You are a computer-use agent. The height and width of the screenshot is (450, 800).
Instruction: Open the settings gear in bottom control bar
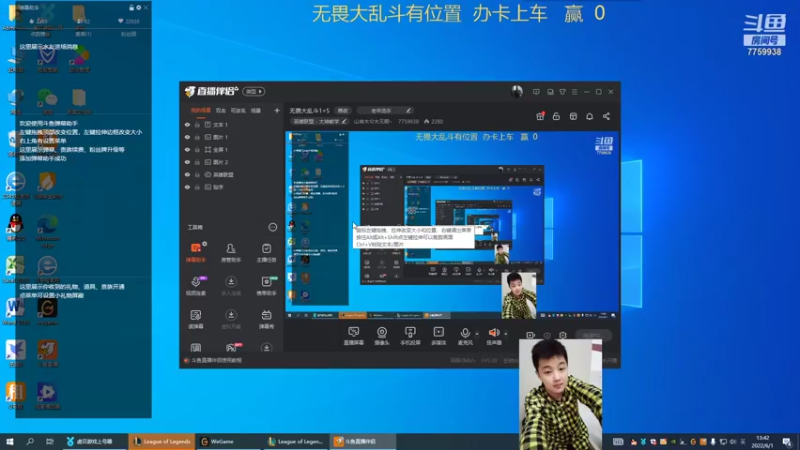coord(562,335)
